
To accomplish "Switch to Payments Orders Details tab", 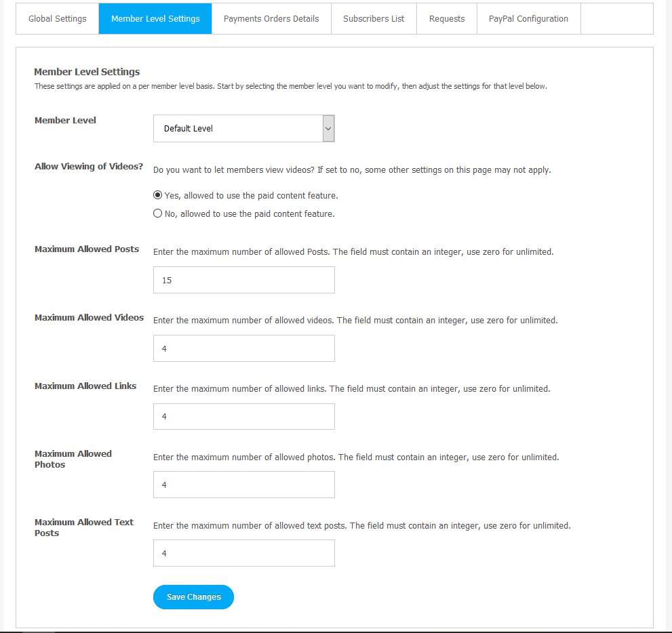I will 271,19.
